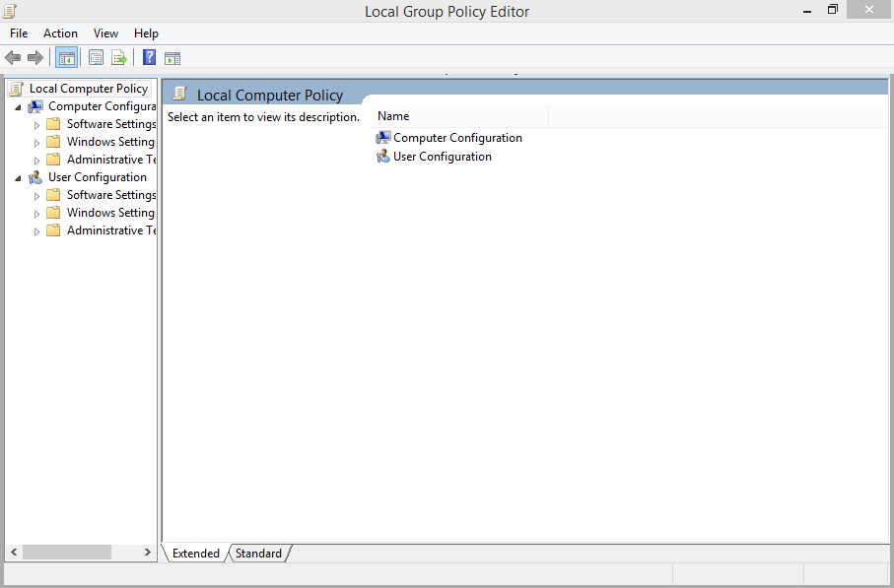The height and width of the screenshot is (588, 894).
Task: Open the View menu
Action: pyautogui.click(x=105, y=33)
